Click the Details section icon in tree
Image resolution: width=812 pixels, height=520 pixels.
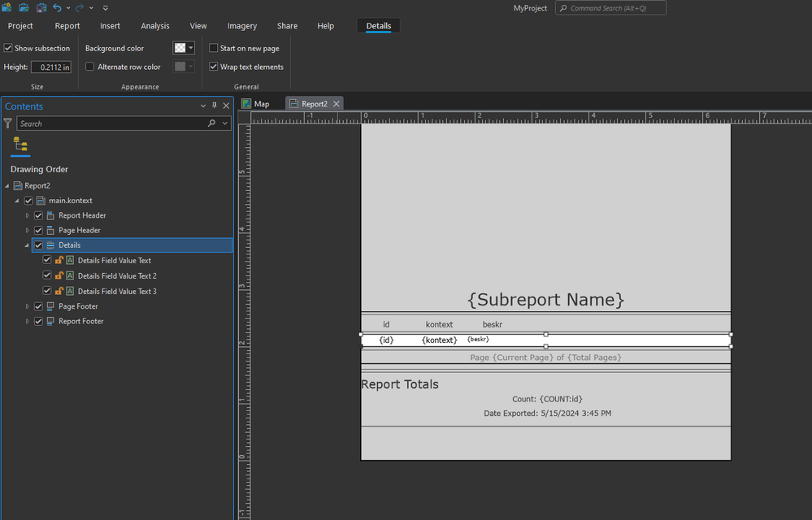tap(50, 245)
